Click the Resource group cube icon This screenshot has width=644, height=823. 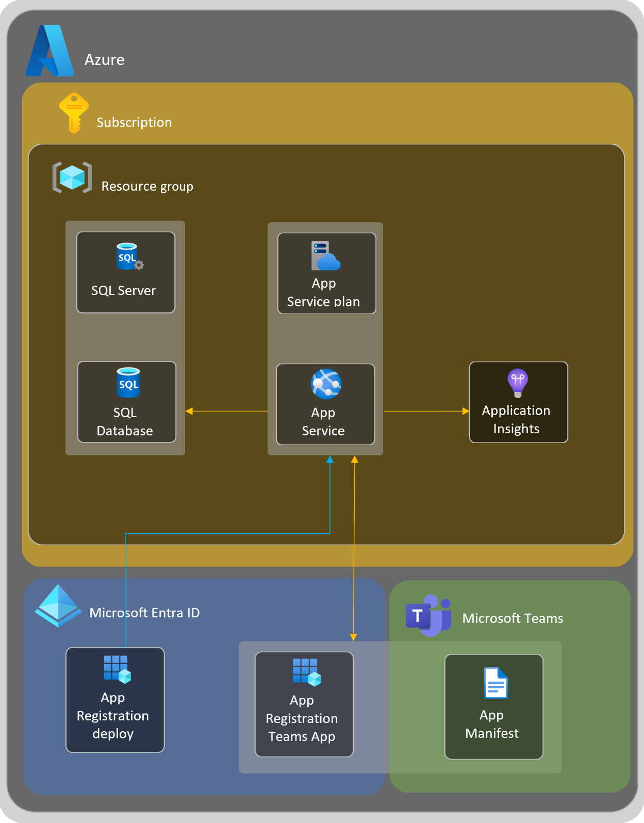[72, 177]
